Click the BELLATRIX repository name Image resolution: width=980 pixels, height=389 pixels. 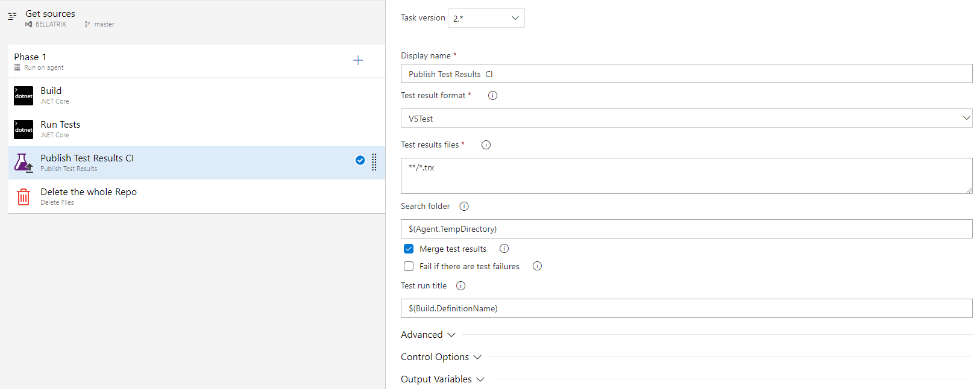tap(51, 24)
